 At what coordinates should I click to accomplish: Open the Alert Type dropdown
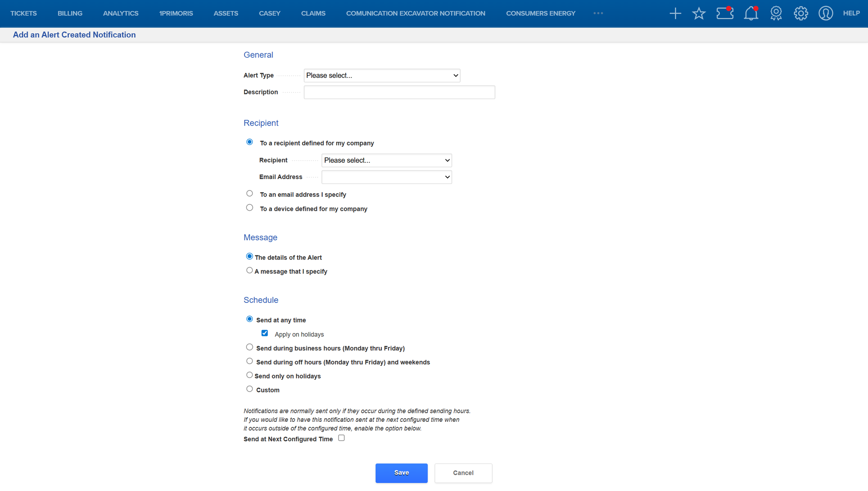click(x=382, y=76)
